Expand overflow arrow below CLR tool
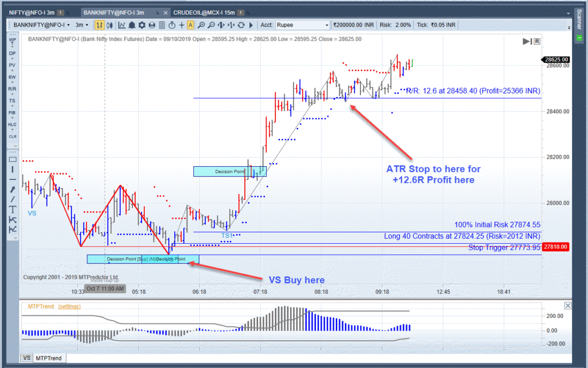 tap(15, 146)
